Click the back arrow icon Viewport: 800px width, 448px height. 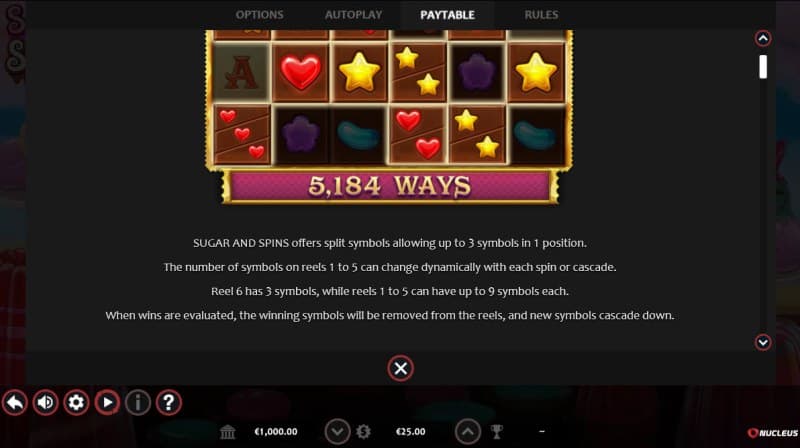coord(15,403)
